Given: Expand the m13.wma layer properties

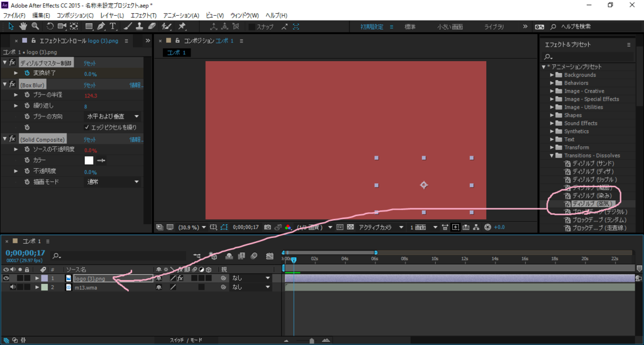Looking at the screenshot, I should pos(37,288).
